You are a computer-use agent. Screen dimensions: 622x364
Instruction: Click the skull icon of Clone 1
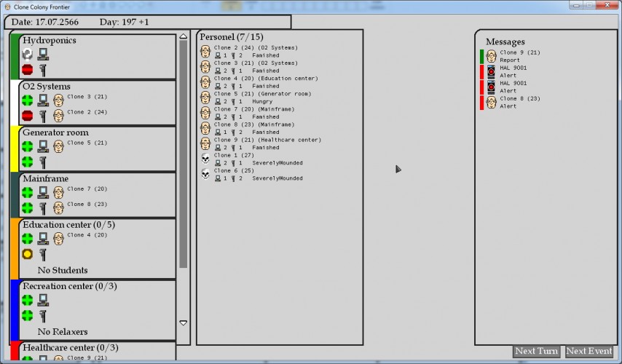[205, 159]
